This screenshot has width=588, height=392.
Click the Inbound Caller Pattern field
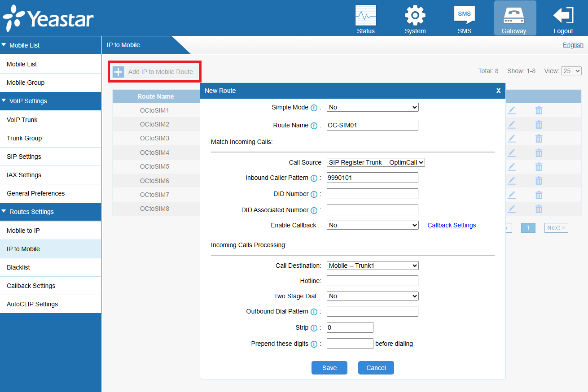click(373, 178)
